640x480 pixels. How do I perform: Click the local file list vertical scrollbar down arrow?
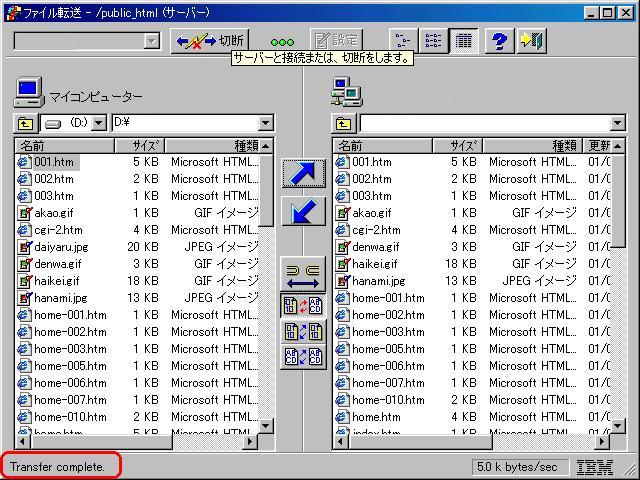click(x=266, y=425)
